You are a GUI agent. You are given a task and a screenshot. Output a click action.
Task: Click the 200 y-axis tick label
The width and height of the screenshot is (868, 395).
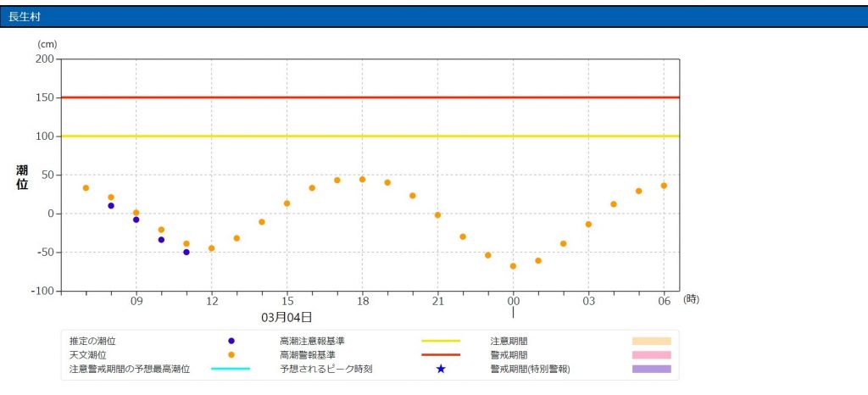pos(47,59)
